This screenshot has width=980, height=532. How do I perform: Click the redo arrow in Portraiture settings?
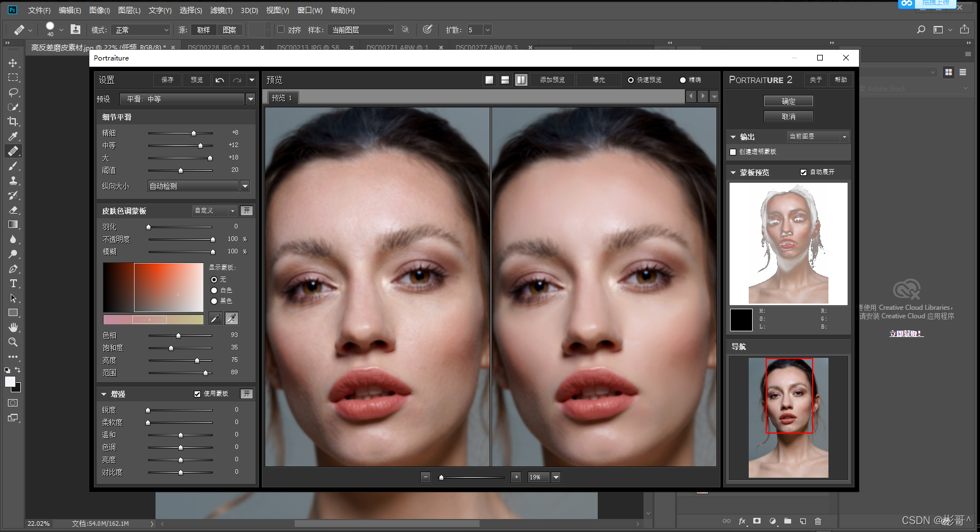pos(237,80)
